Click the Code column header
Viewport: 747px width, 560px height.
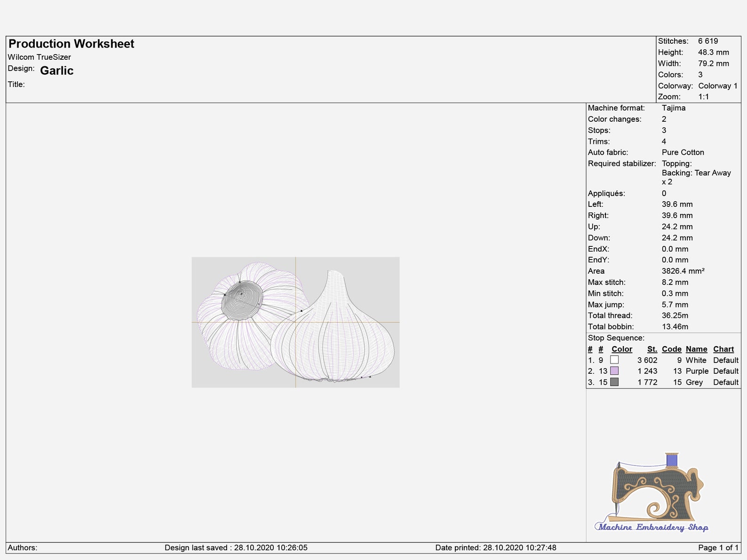[x=672, y=349]
